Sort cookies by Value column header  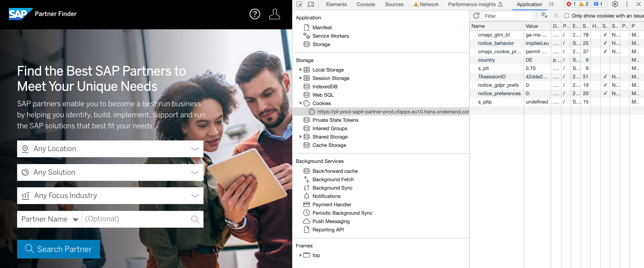click(x=537, y=26)
